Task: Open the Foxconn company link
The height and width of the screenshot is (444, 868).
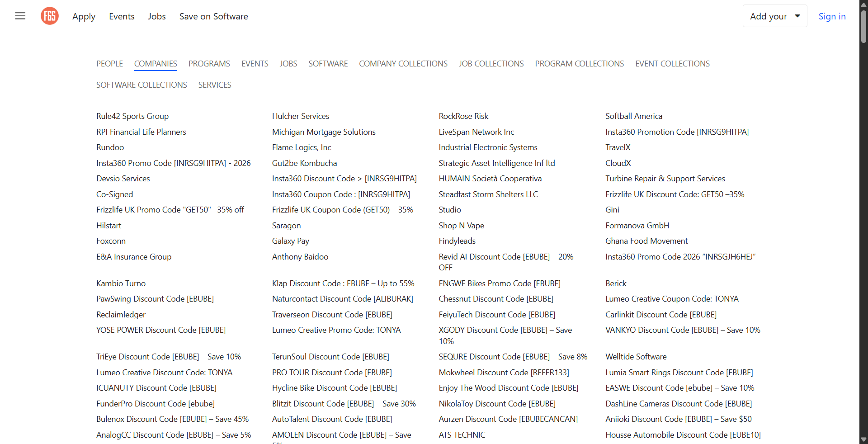Action: [x=111, y=241]
